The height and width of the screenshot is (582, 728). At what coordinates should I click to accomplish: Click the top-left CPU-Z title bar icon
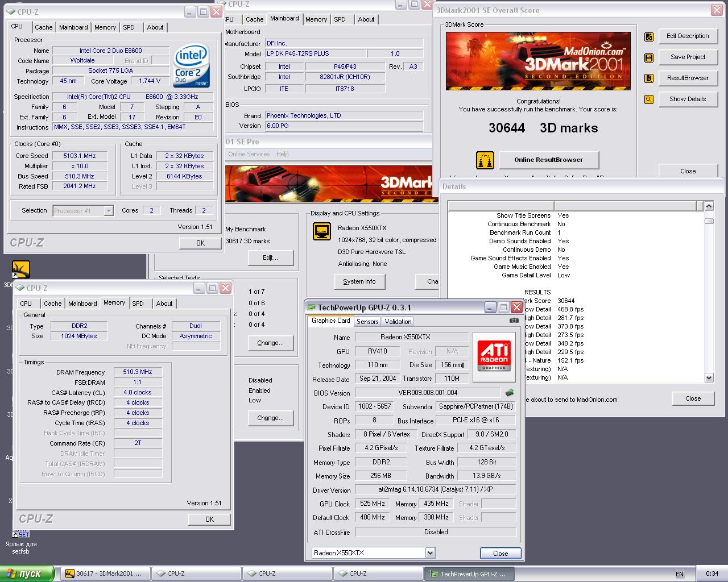pyautogui.click(x=11, y=11)
